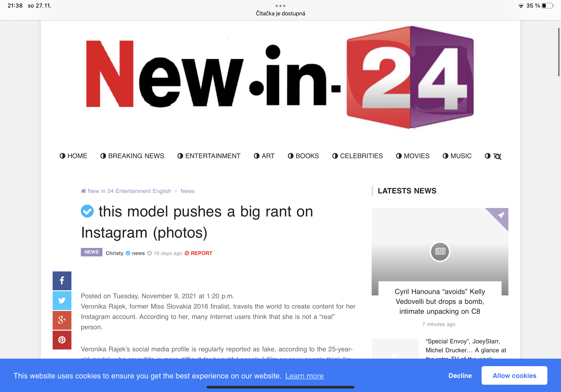Click the Special Envoy article thumbnail
The width and height of the screenshot is (561, 392).
[395, 349]
